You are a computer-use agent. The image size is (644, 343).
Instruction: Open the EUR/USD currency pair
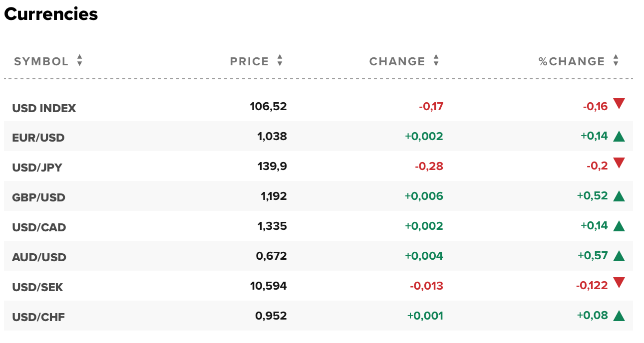click(38, 138)
